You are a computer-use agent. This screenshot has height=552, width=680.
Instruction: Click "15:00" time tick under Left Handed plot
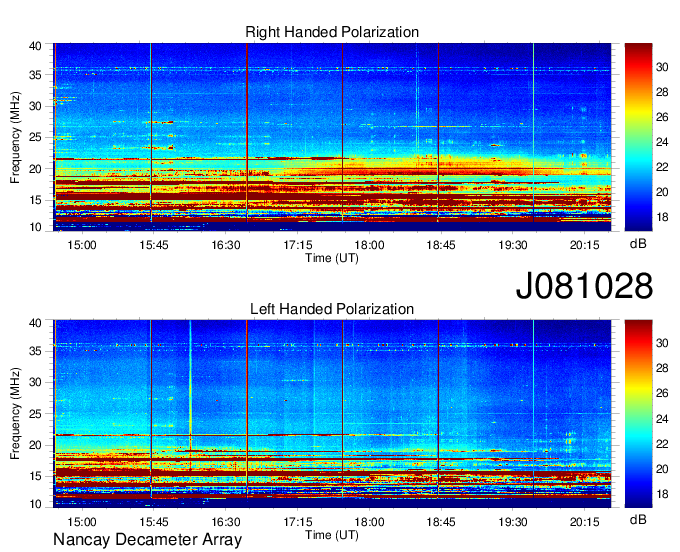click(82, 521)
